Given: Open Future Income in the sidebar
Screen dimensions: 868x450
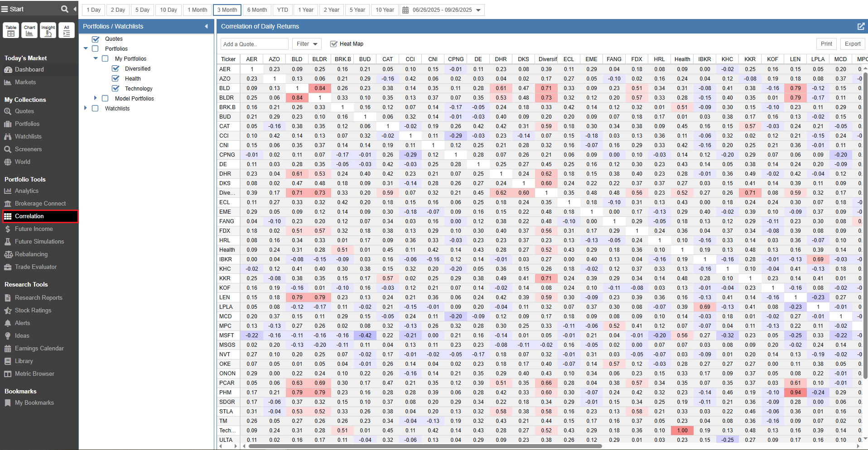Looking at the screenshot, I should point(34,229).
